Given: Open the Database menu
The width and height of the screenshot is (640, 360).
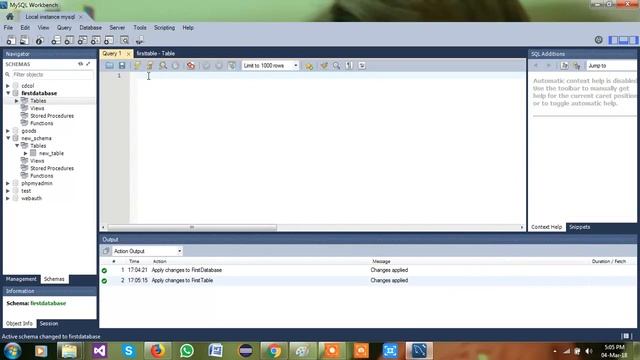Looking at the screenshot, I should tap(91, 28).
